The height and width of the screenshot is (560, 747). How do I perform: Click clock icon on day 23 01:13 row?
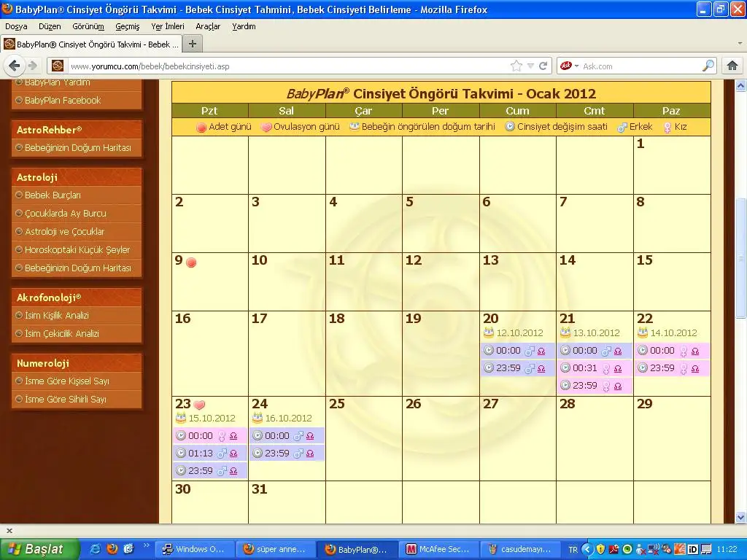pos(181,453)
